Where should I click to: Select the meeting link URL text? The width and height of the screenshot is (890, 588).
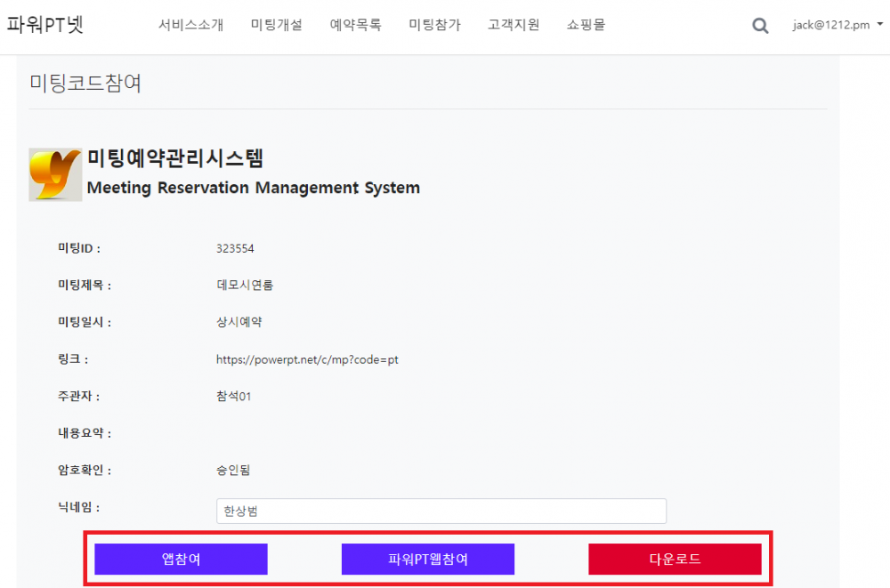pyautogui.click(x=307, y=360)
